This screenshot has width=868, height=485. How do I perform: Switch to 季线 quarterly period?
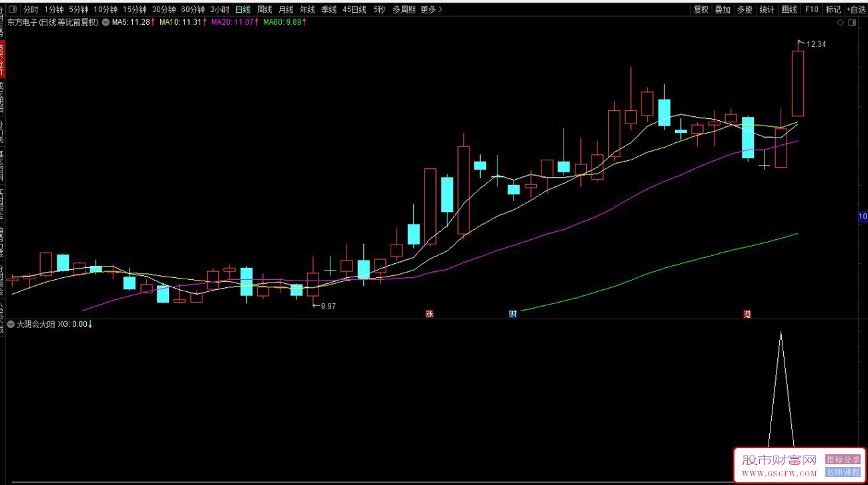[x=329, y=9]
